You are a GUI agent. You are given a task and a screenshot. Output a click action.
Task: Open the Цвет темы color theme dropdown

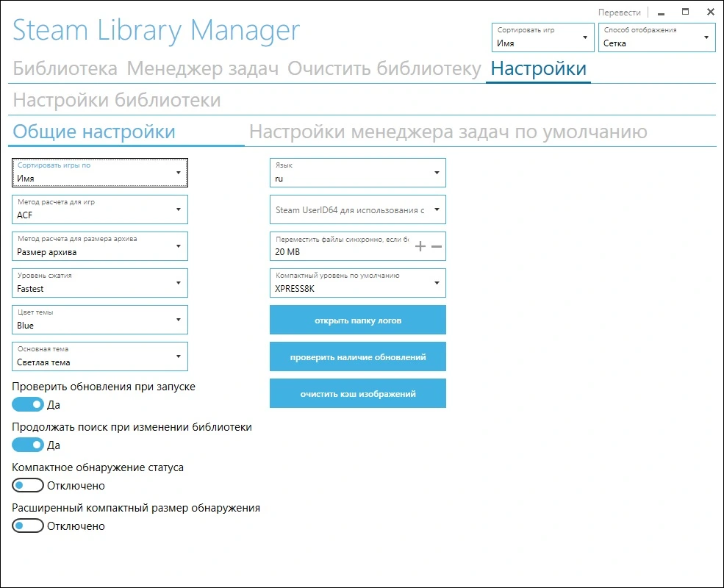(x=100, y=320)
